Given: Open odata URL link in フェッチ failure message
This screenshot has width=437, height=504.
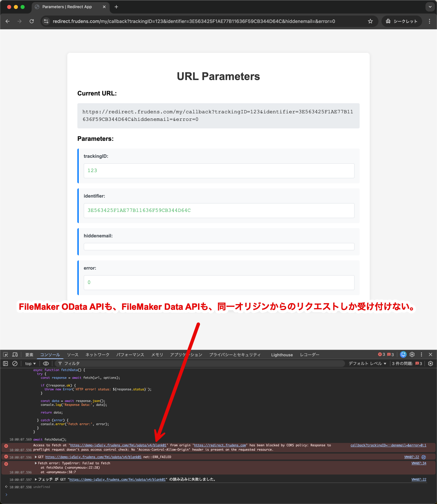Looking at the screenshot, I should [x=117, y=479].
